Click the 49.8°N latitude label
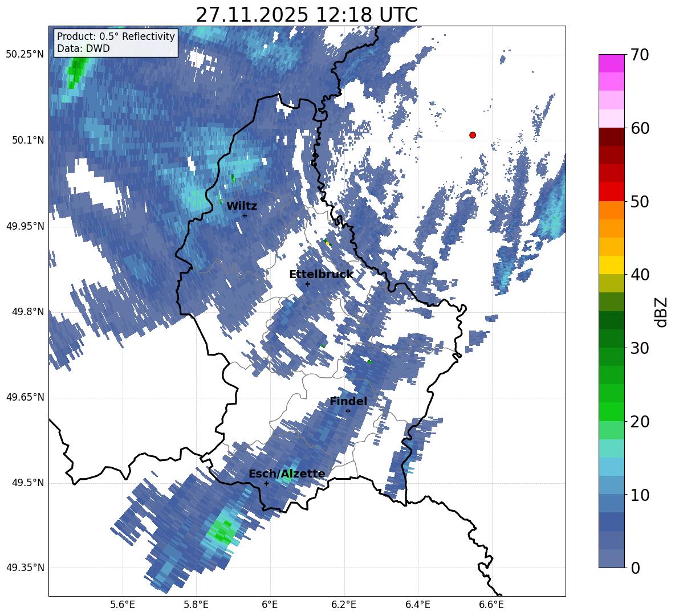Viewport: 675px width, 616px height. tap(28, 312)
